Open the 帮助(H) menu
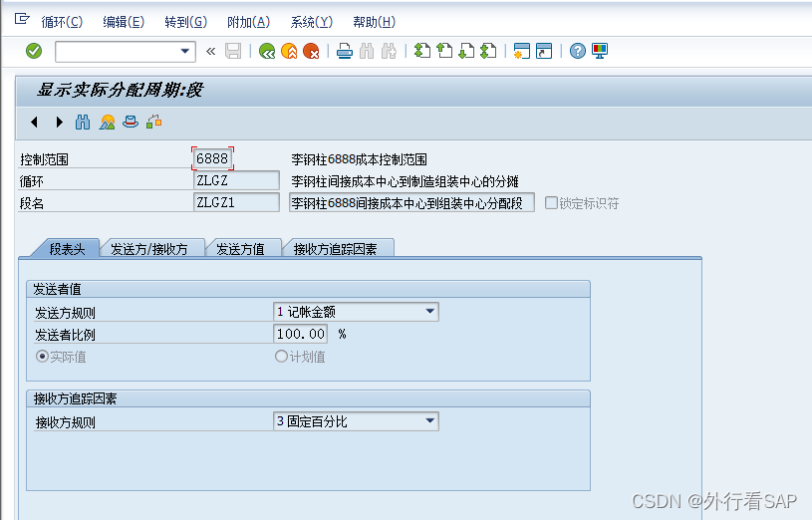The height and width of the screenshot is (520, 812). (x=374, y=22)
